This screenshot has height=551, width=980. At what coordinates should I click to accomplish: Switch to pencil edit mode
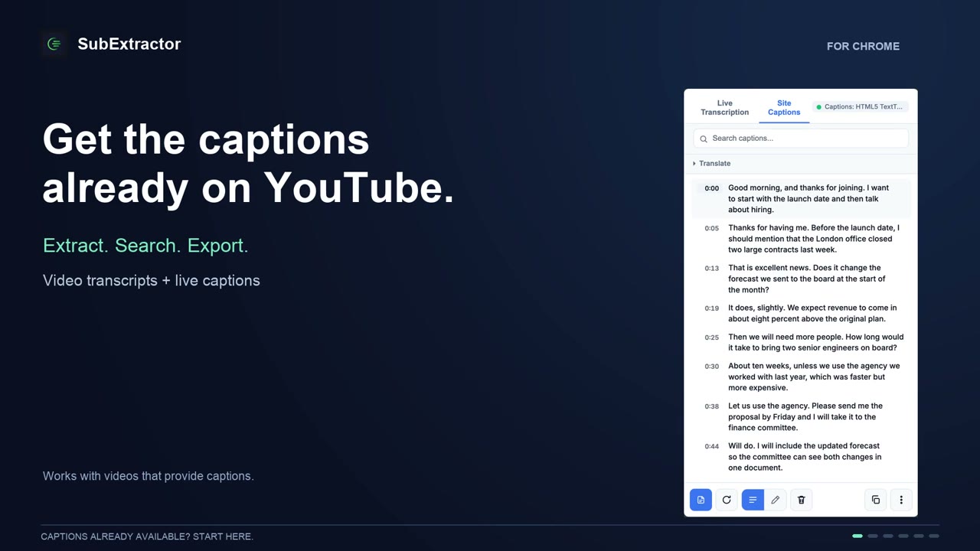tap(776, 500)
